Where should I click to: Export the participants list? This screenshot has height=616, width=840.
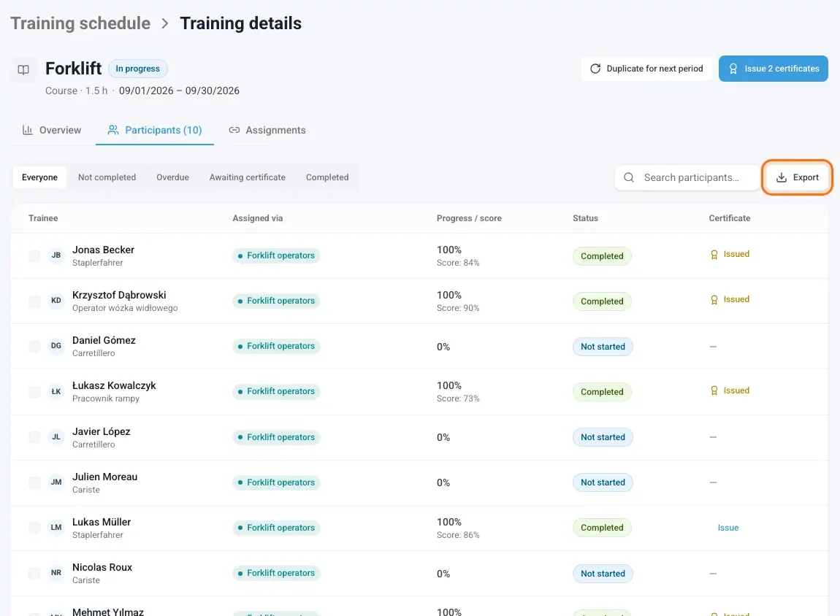(x=797, y=177)
